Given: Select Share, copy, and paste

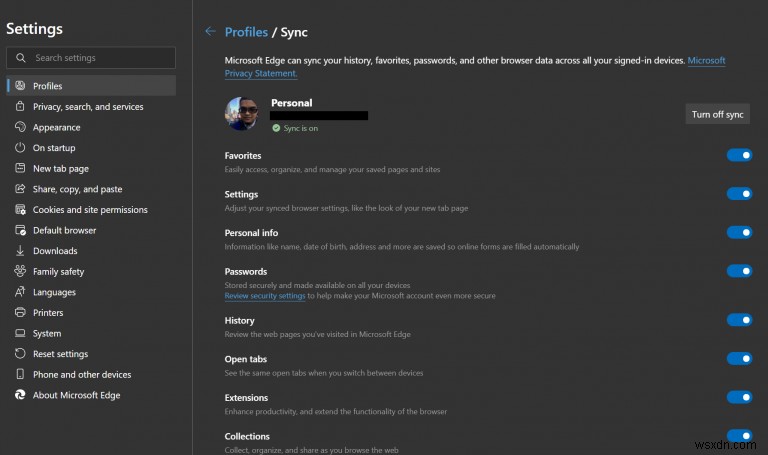Looking at the screenshot, I should [91, 189].
